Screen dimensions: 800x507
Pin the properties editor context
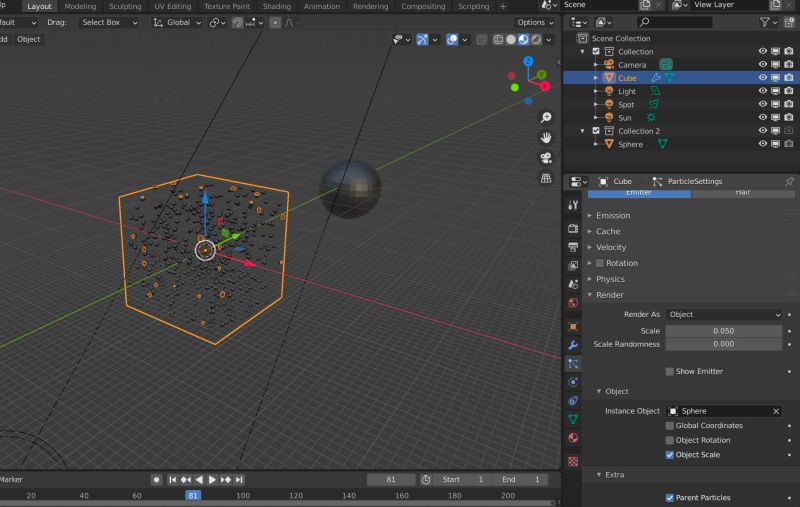789,182
